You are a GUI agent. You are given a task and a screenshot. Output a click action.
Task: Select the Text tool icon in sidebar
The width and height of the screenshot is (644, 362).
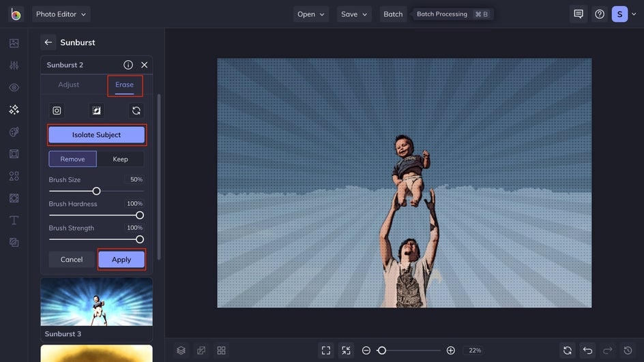(14, 220)
